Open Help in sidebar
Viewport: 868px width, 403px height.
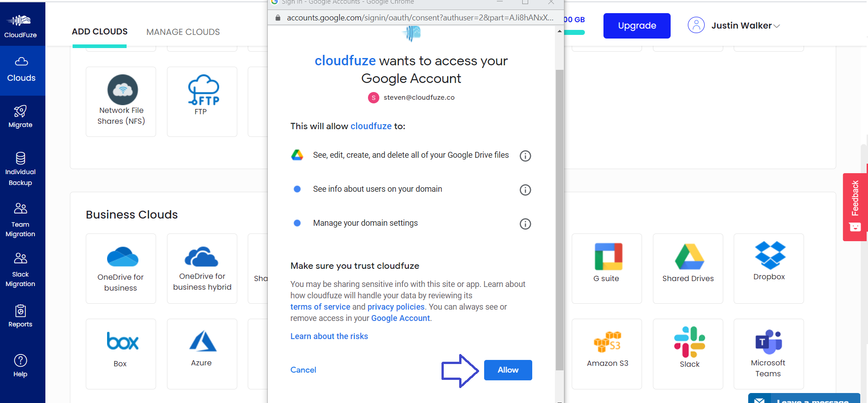pos(20,366)
